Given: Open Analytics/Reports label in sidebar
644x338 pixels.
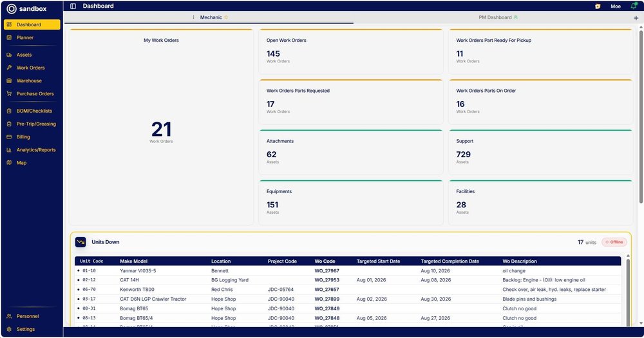Looking at the screenshot, I should point(36,150).
